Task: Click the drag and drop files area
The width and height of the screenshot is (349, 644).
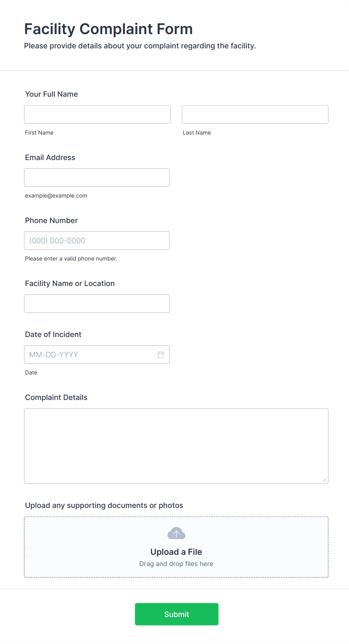Action: [176, 547]
